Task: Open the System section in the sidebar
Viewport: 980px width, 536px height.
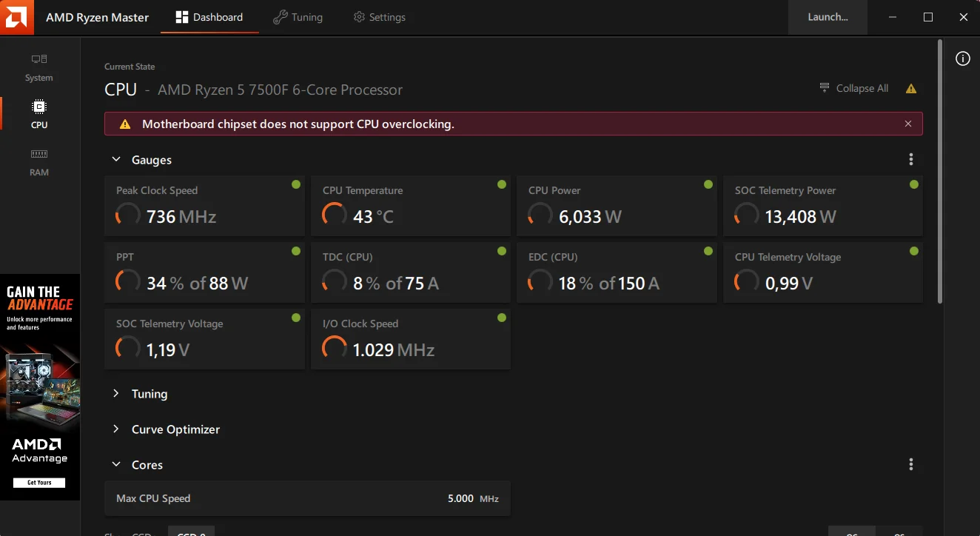Action: point(39,67)
